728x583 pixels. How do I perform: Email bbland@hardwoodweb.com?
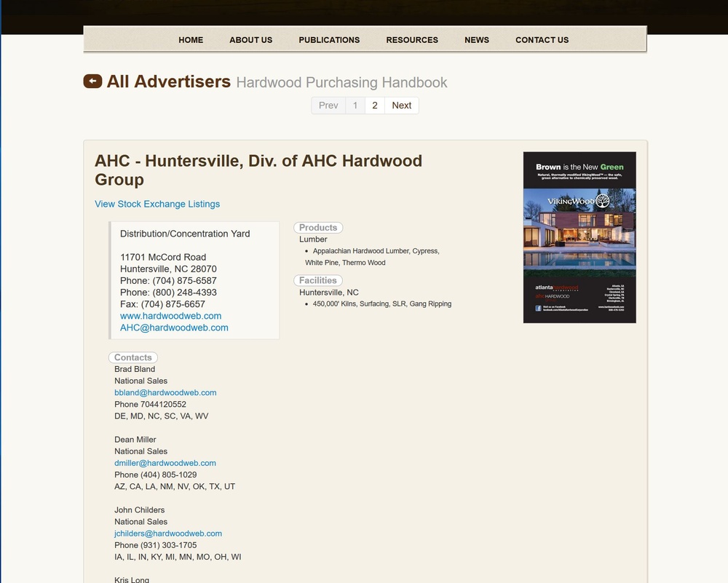click(165, 393)
